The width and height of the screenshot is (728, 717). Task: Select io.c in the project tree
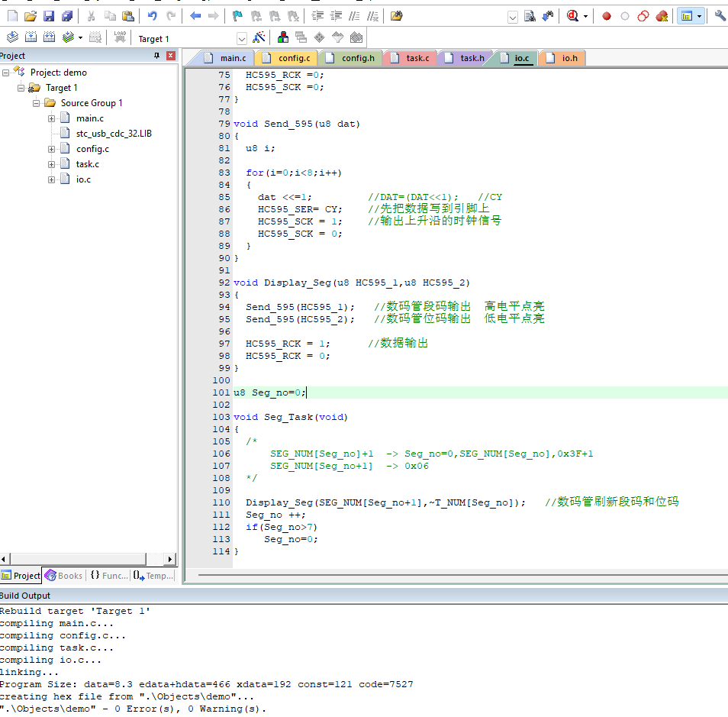coord(84,180)
